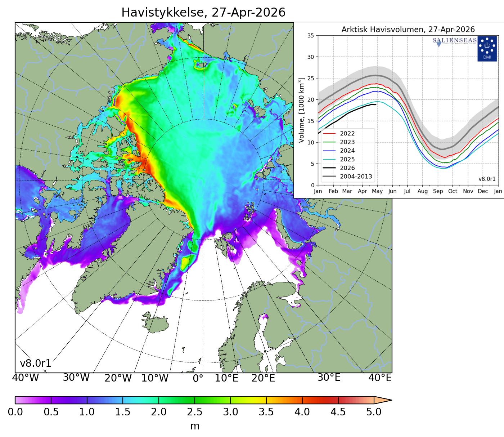
Task: Click the v8.0r1 label on the map
Action: pyautogui.click(x=36, y=364)
